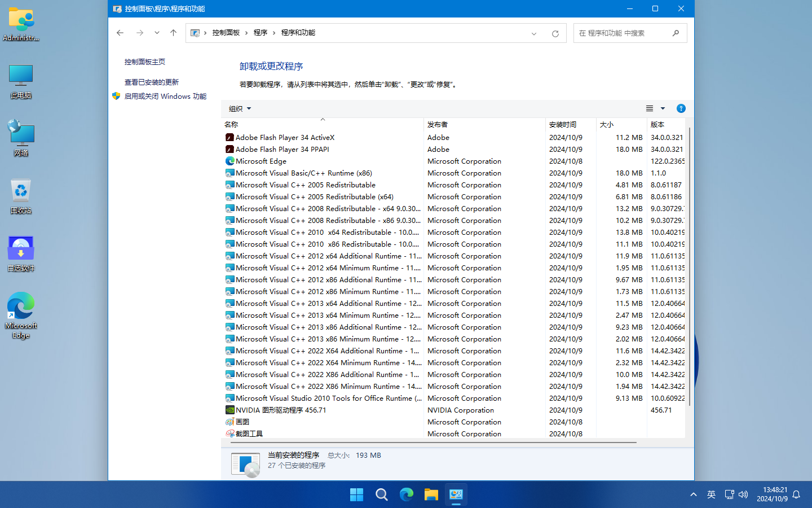Click NVIDIA 图形驱动程序 icon
The width and height of the screenshot is (812, 508).
coord(230,410)
